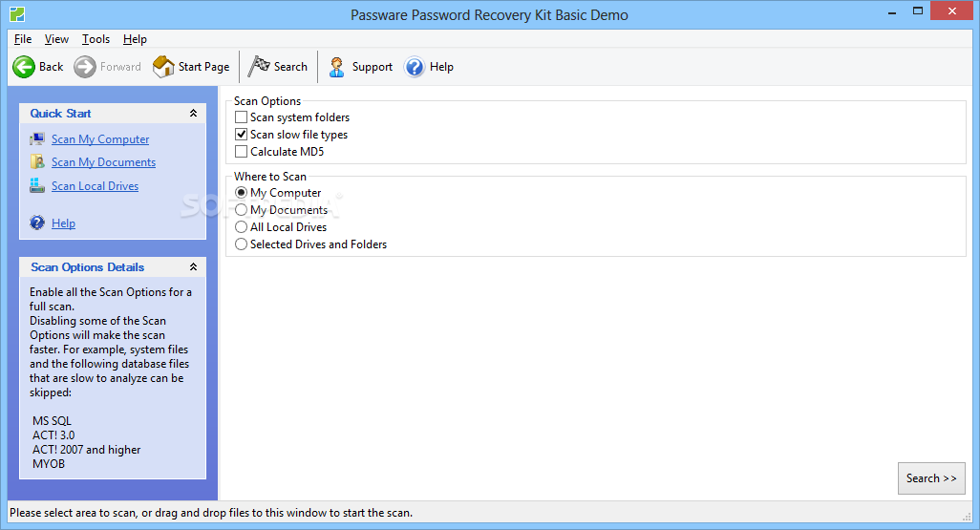
Task: Click the Search flag icon in toolbar
Action: coord(259,66)
